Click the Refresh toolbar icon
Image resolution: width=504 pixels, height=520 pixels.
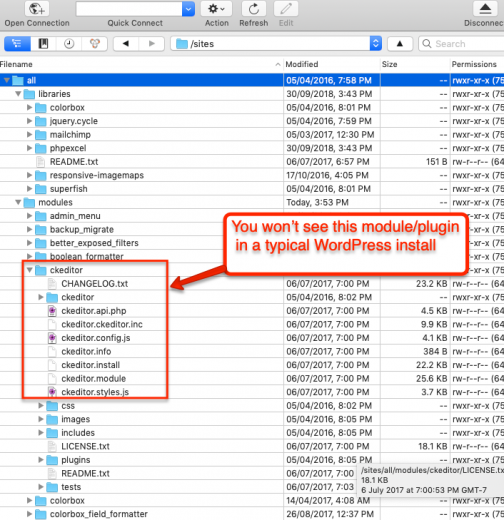coord(254,9)
